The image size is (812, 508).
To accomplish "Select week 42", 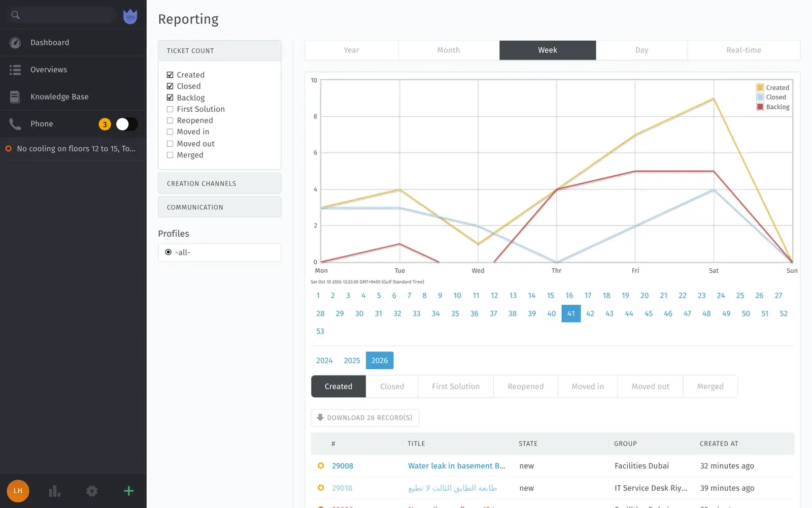I will pos(590,313).
